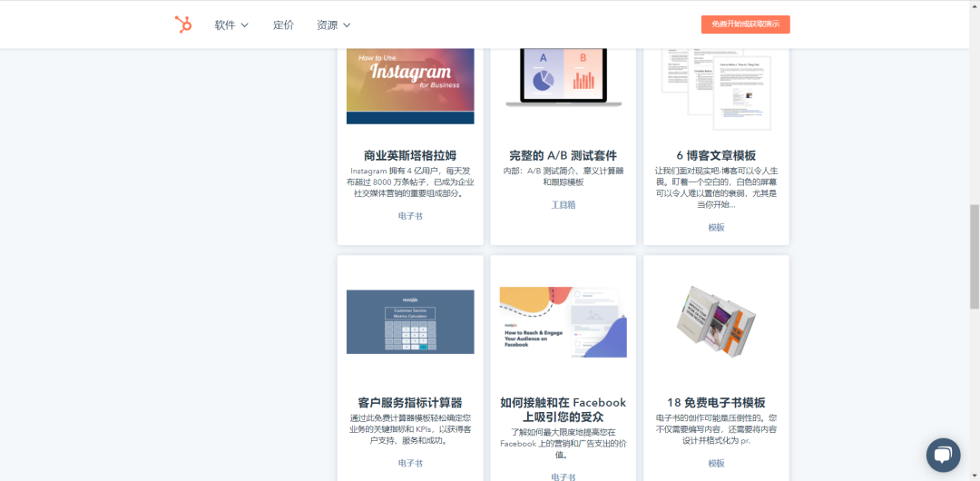Click the 让我们面对现实吧 description text

716,188
